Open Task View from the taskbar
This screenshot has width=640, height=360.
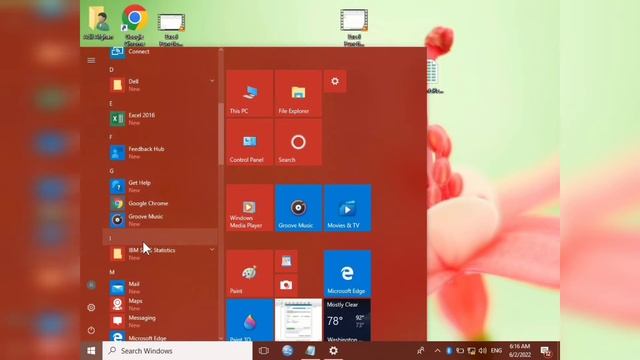coord(264,351)
